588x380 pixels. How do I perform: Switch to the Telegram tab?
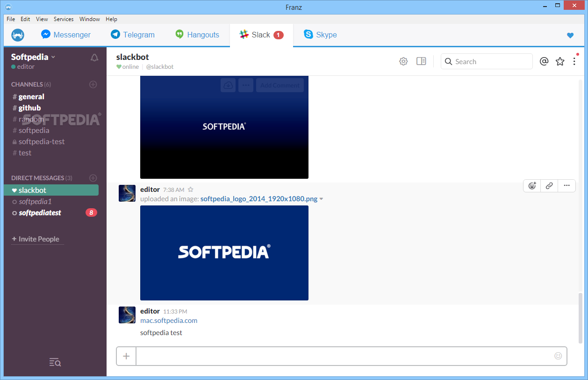click(133, 35)
